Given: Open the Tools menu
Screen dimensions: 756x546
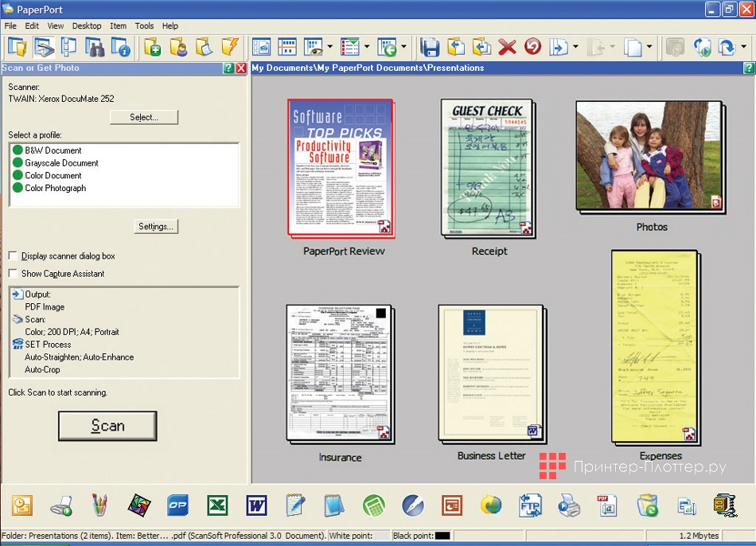Looking at the screenshot, I should pyautogui.click(x=144, y=25).
